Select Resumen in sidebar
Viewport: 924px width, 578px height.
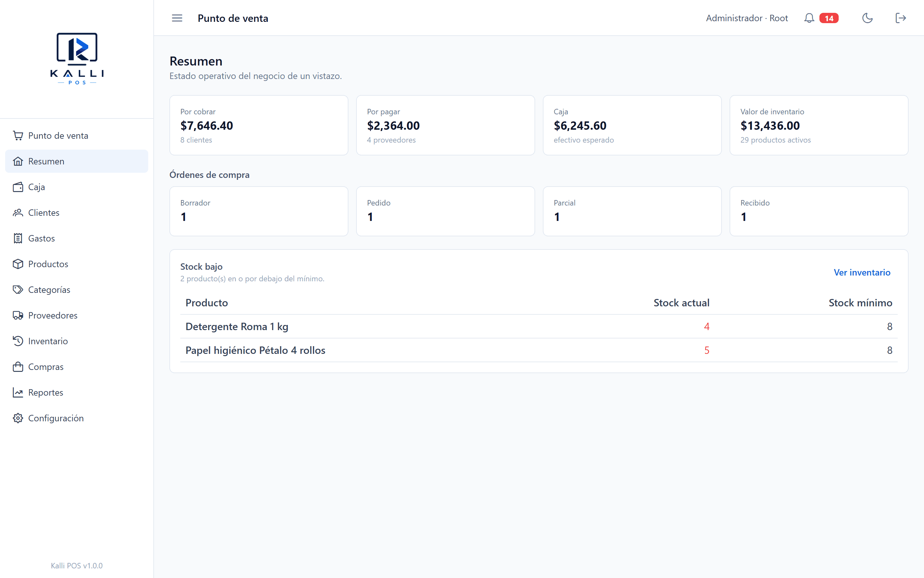click(x=77, y=161)
